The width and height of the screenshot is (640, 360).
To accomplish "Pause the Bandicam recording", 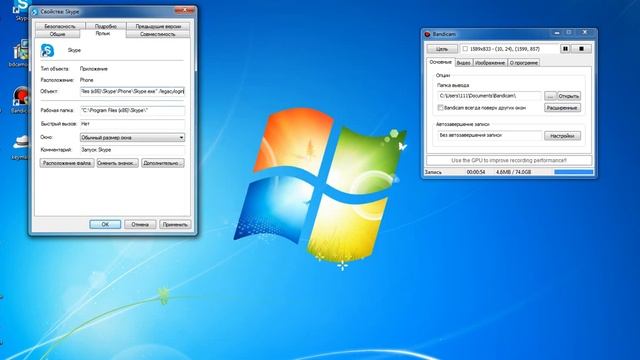I will pyautogui.click(x=565, y=49).
